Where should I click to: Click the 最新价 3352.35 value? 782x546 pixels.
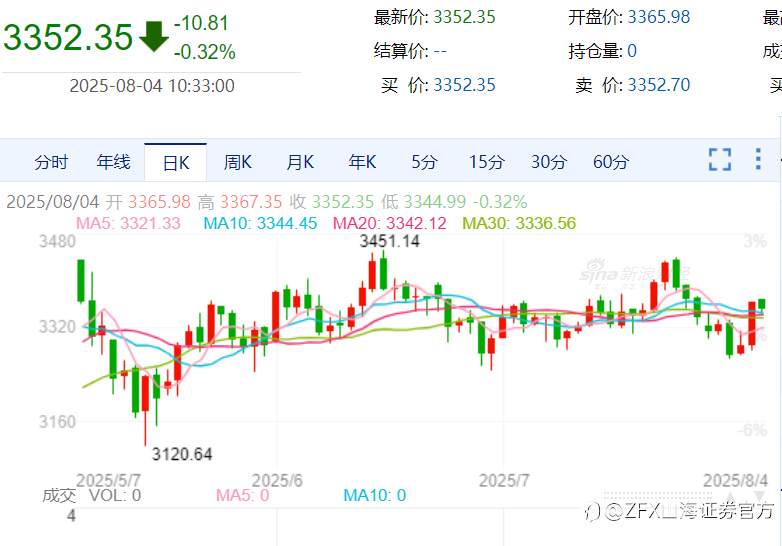coord(464,17)
